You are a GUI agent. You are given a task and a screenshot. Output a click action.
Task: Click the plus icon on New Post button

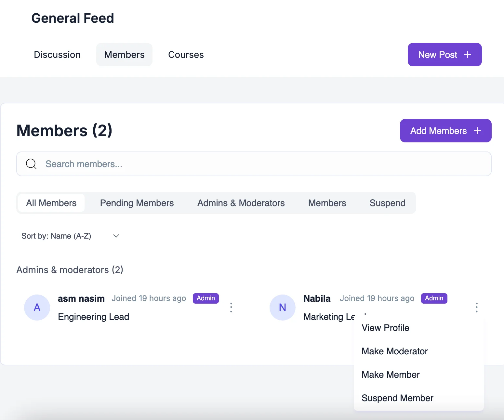click(x=468, y=55)
